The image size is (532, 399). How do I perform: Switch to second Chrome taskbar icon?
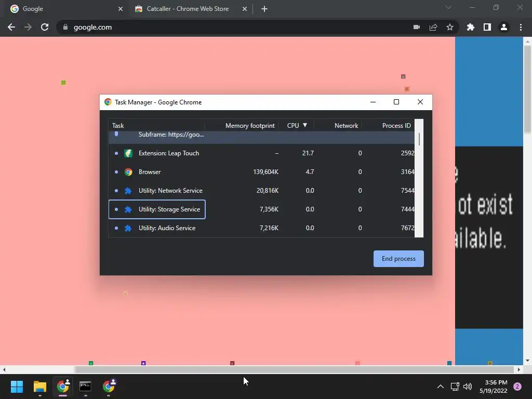(109, 387)
